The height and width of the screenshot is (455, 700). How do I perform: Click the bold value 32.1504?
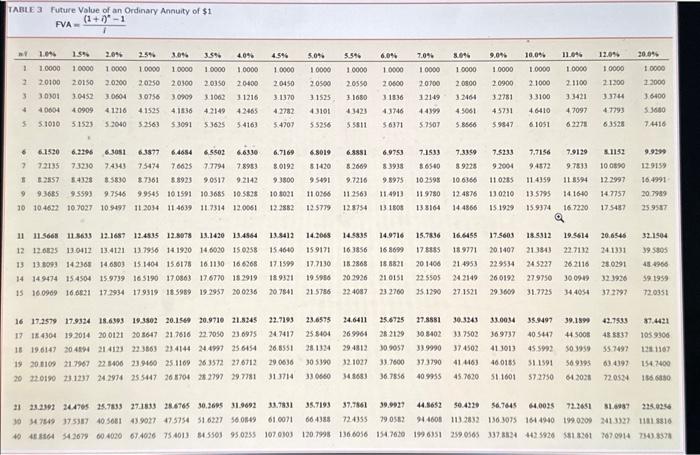click(x=654, y=235)
